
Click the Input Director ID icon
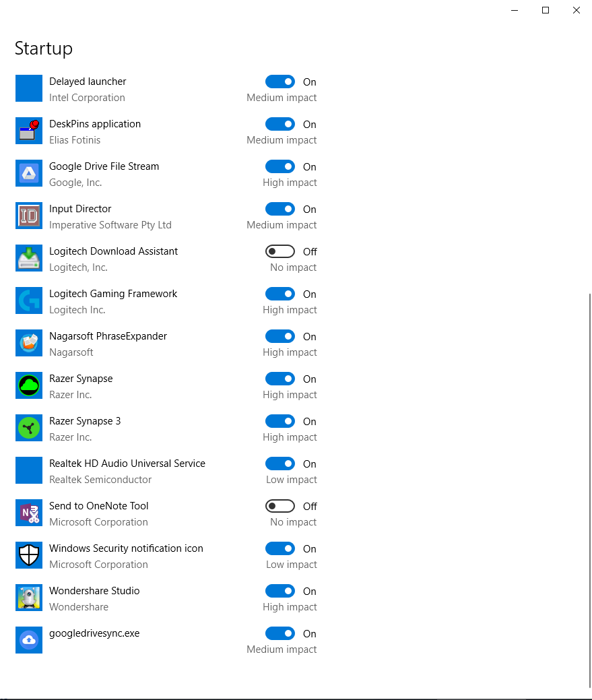29,216
